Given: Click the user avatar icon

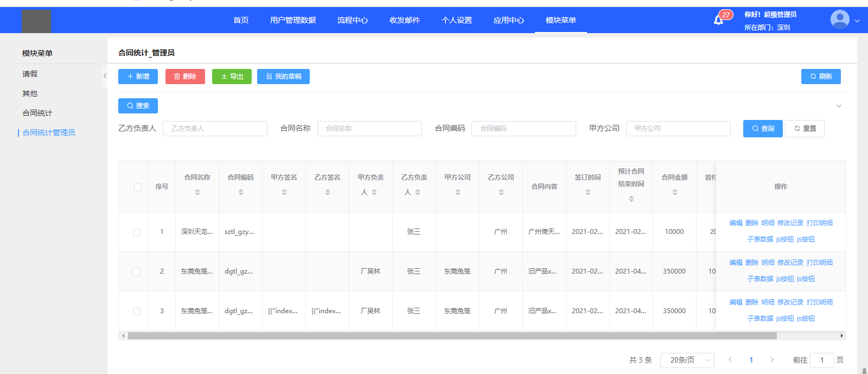Looking at the screenshot, I should coord(840,20).
